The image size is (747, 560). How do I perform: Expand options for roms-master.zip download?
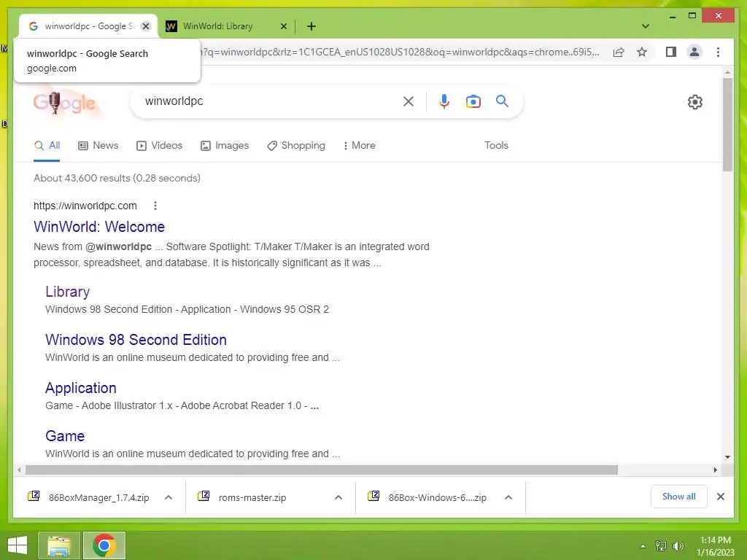(x=338, y=497)
